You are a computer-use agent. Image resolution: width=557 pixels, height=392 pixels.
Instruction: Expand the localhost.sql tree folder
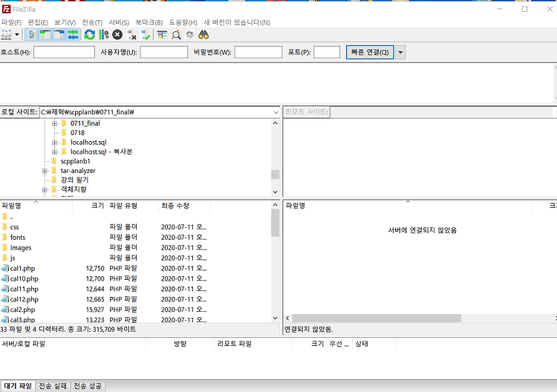[54, 143]
